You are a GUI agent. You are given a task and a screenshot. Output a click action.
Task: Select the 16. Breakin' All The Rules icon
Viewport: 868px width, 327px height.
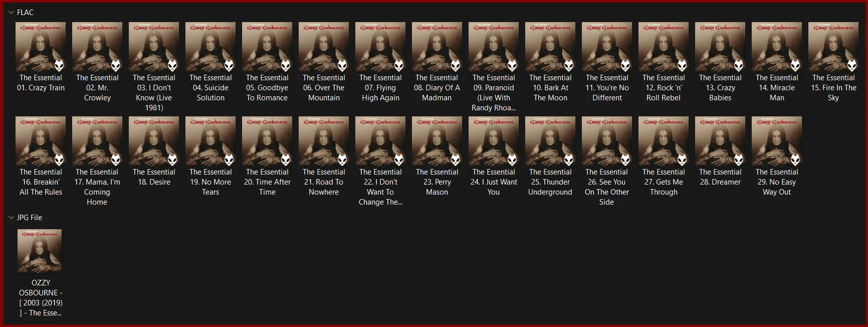(x=41, y=141)
